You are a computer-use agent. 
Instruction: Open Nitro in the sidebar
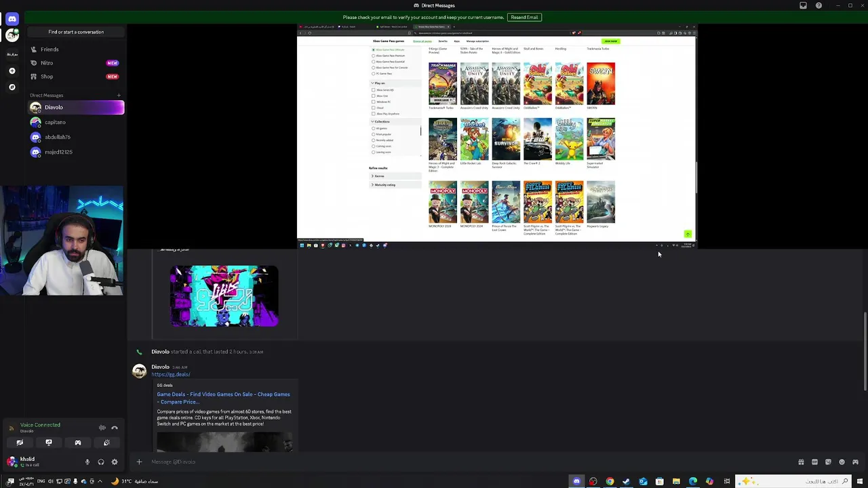(x=76, y=63)
